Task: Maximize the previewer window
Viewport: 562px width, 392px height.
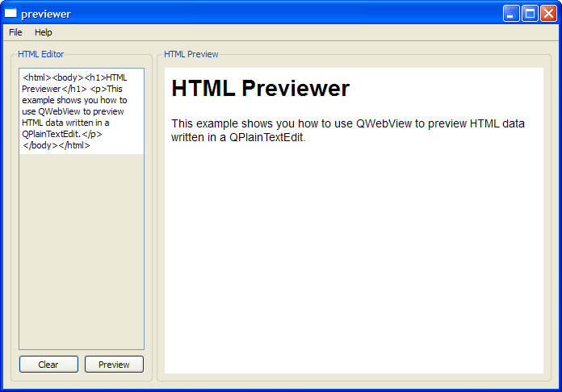Action: 530,14
